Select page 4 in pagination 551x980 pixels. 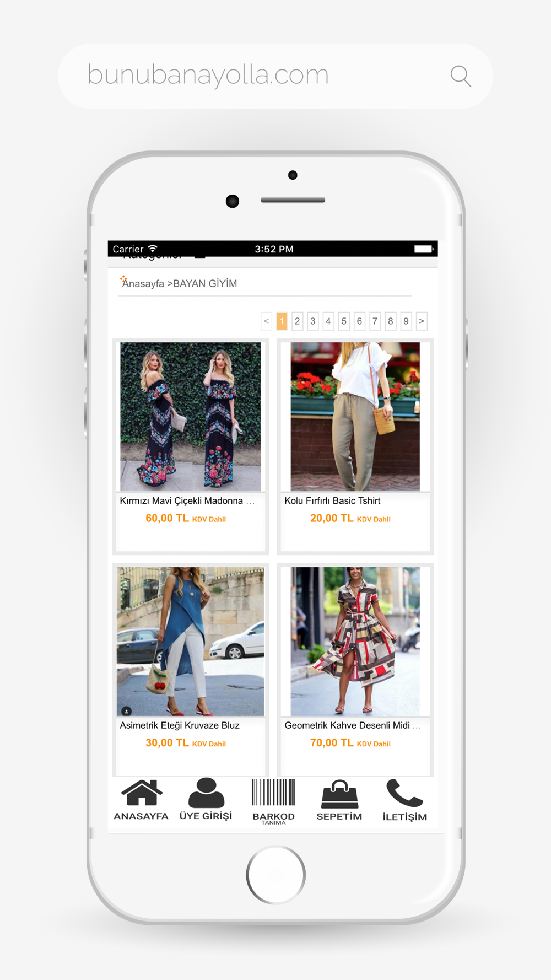point(328,321)
